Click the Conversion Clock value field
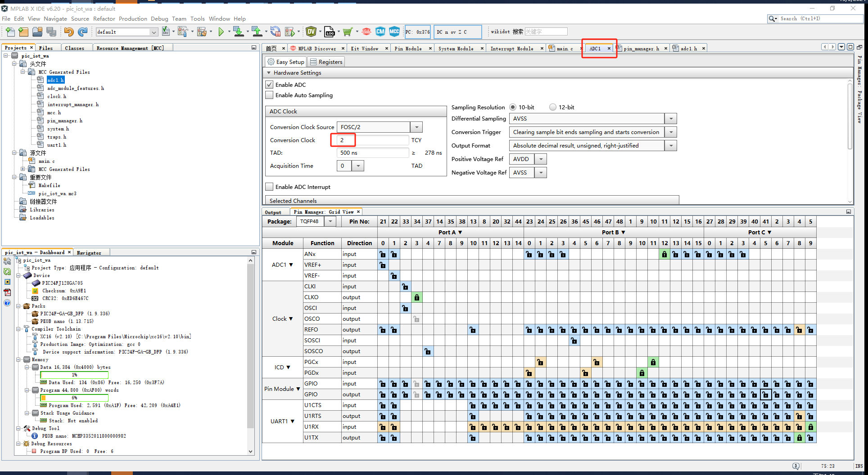This screenshot has height=475, width=868. pos(373,140)
